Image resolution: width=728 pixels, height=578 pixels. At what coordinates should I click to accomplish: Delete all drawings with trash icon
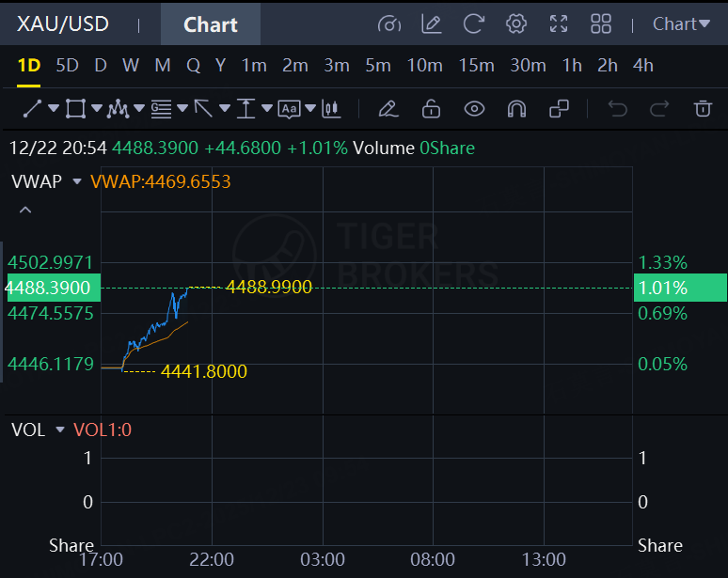click(x=703, y=108)
